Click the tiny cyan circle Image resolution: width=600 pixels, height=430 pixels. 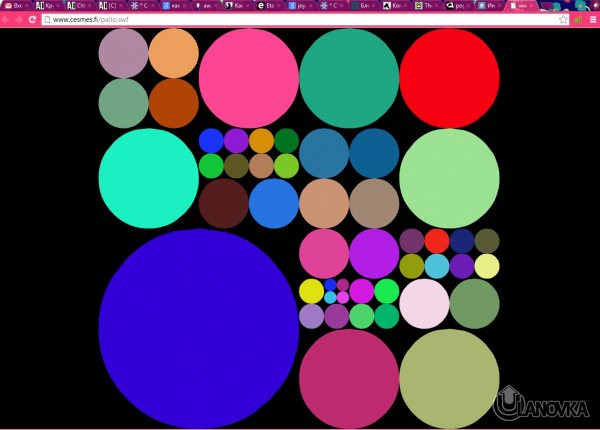click(x=330, y=298)
